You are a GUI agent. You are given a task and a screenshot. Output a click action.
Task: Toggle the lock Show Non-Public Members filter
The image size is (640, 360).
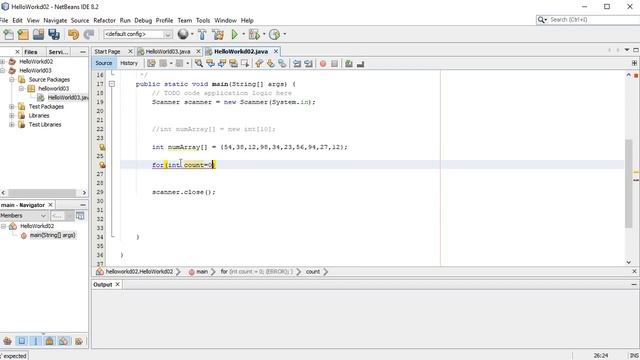pyautogui.click(x=49, y=341)
